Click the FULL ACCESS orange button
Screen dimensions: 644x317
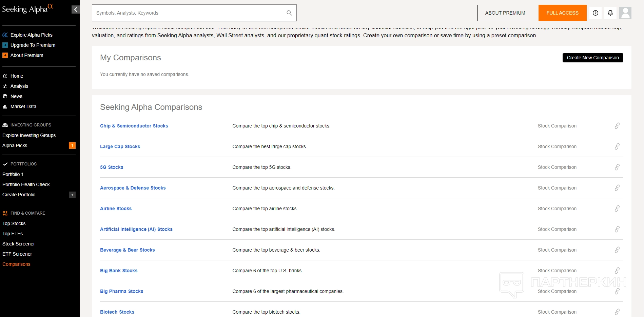pos(562,13)
